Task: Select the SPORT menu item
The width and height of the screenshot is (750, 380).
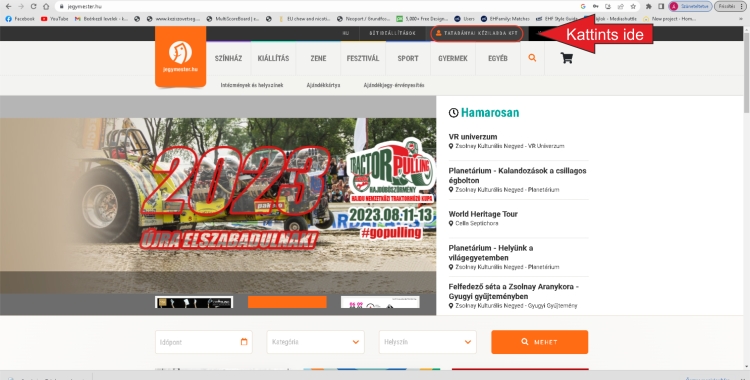Action: (x=408, y=58)
